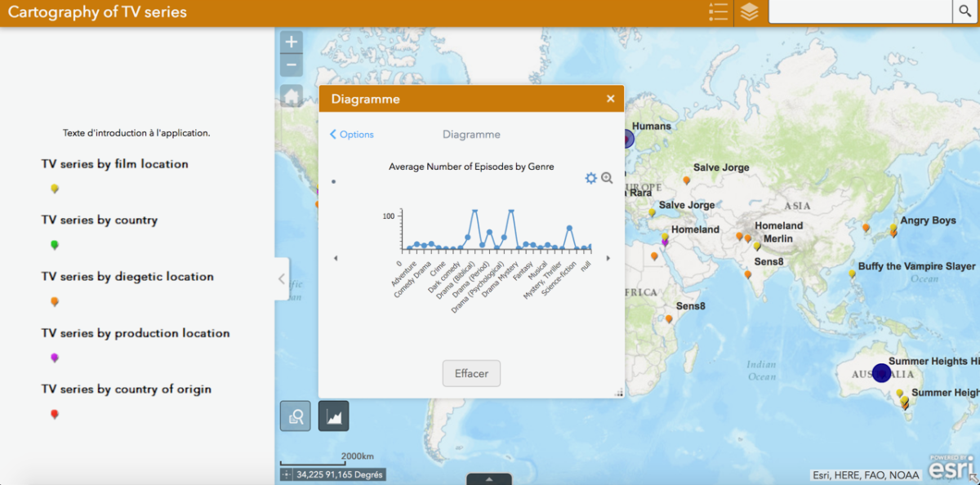Open the layer list stack icon

point(749,12)
